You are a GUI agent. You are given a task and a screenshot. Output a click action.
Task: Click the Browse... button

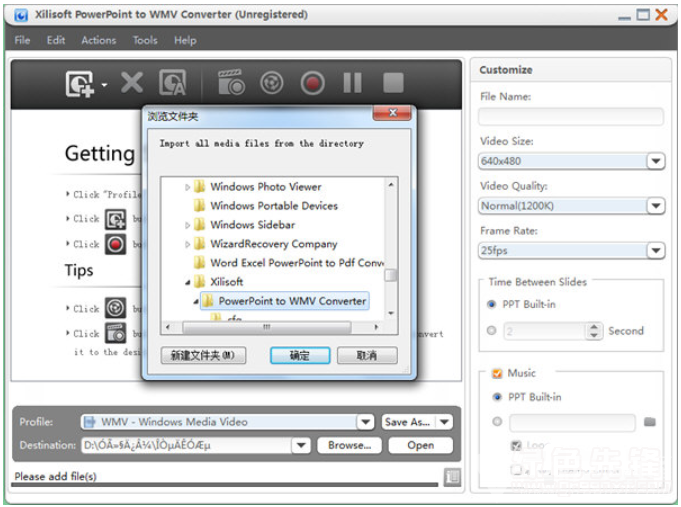tap(350, 445)
